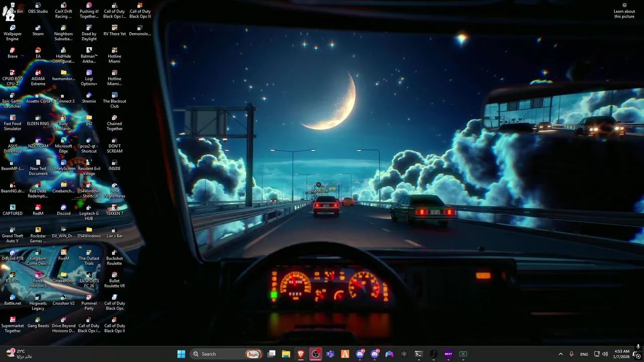This screenshot has width=644, height=362.
Task: Open the plutonium icon on the wallpaper
Action: pos(318,188)
